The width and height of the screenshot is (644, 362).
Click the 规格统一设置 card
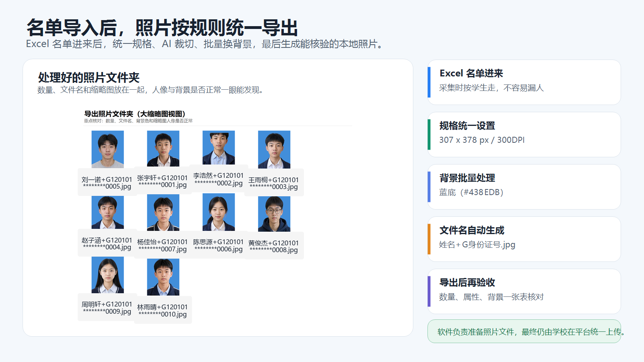click(524, 134)
